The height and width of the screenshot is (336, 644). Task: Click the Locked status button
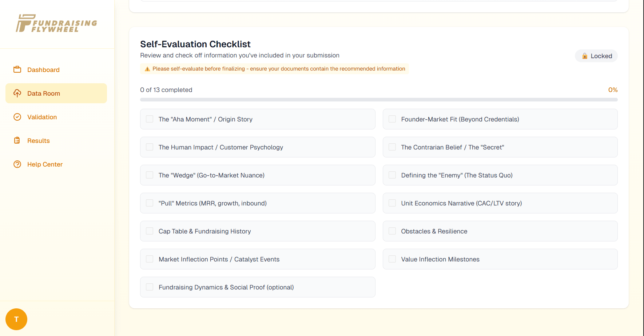pos(596,56)
